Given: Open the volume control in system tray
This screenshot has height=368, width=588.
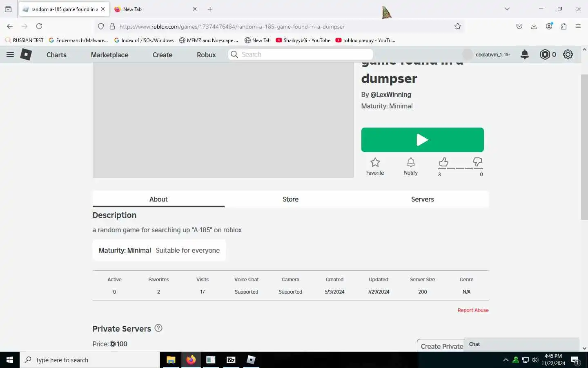Looking at the screenshot, I should click(x=535, y=360).
